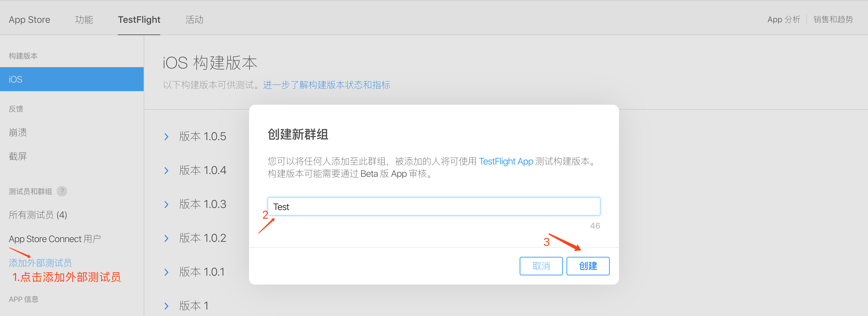Image resolution: width=868 pixels, height=316 pixels.
Task: Open the 活动 tab
Action: pyautogui.click(x=194, y=19)
